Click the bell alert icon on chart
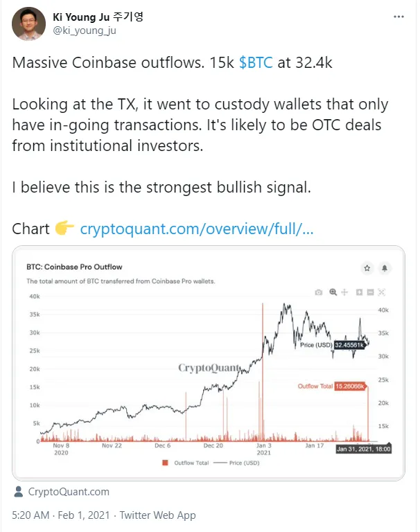Viewport: 420px width, 532px height. [x=385, y=267]
